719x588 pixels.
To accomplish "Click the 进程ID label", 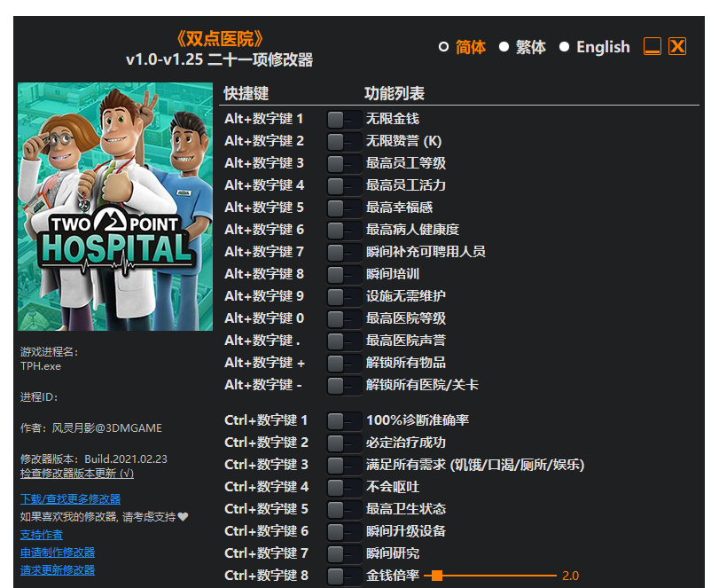I will pyautogui.click(x=39, y=397).
